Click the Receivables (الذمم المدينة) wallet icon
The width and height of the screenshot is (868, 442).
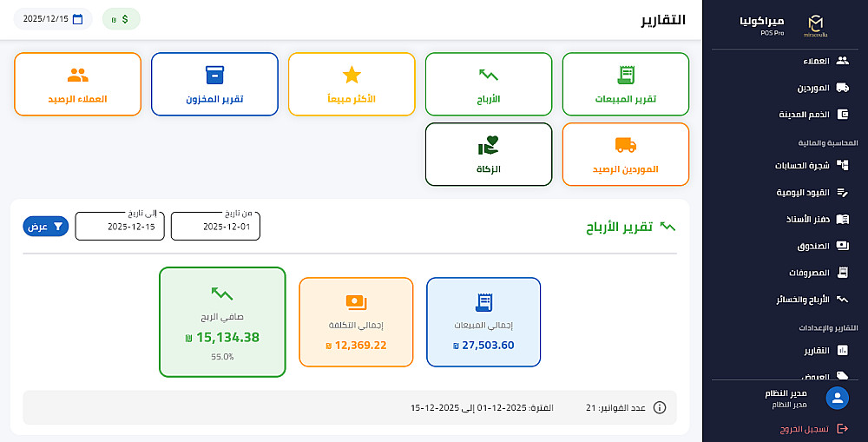[842, 115]
